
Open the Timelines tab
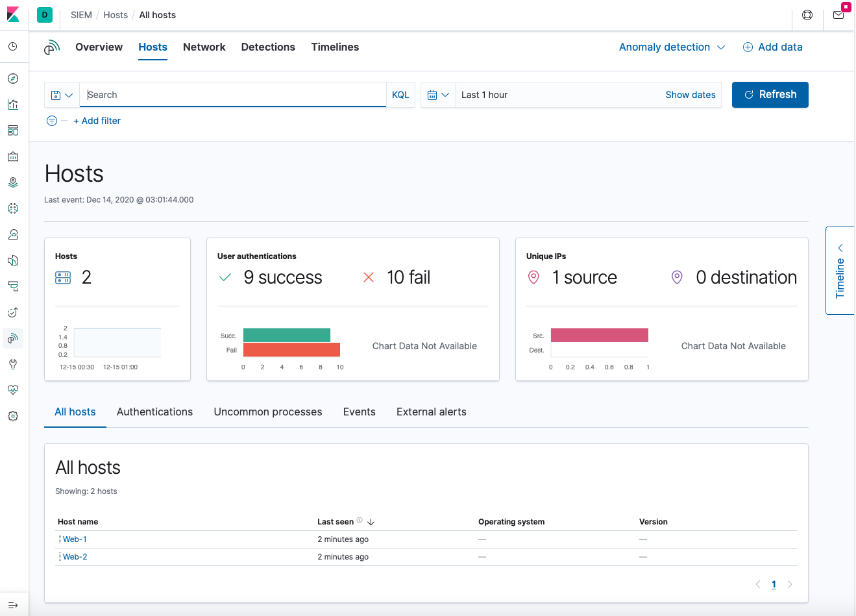335,47
